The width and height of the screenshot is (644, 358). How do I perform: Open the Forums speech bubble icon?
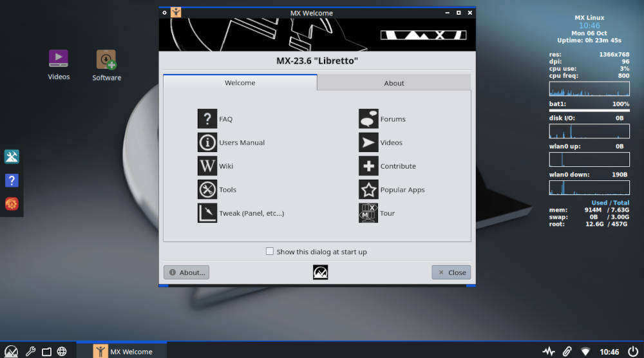pyautogui.click(x=368, y=119)
